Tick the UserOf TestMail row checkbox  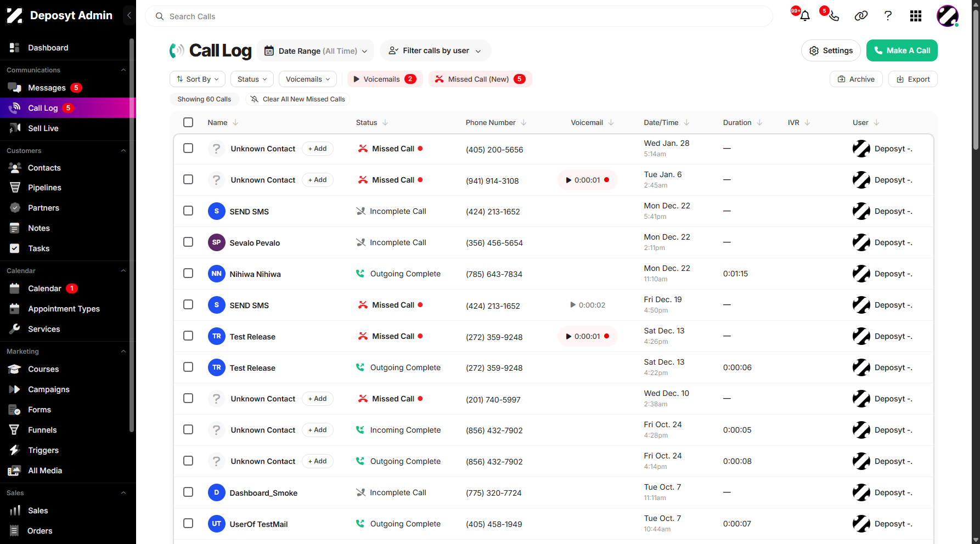pos(188,523)
